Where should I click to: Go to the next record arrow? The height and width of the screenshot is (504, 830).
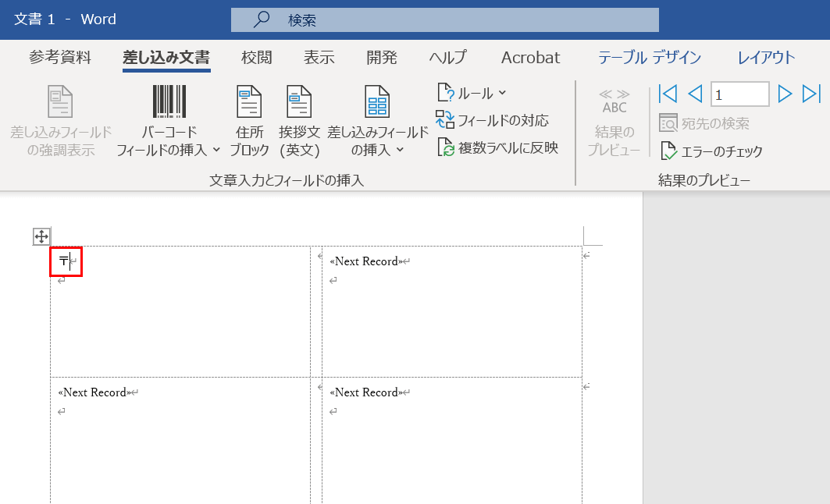(x=785, y=94)
